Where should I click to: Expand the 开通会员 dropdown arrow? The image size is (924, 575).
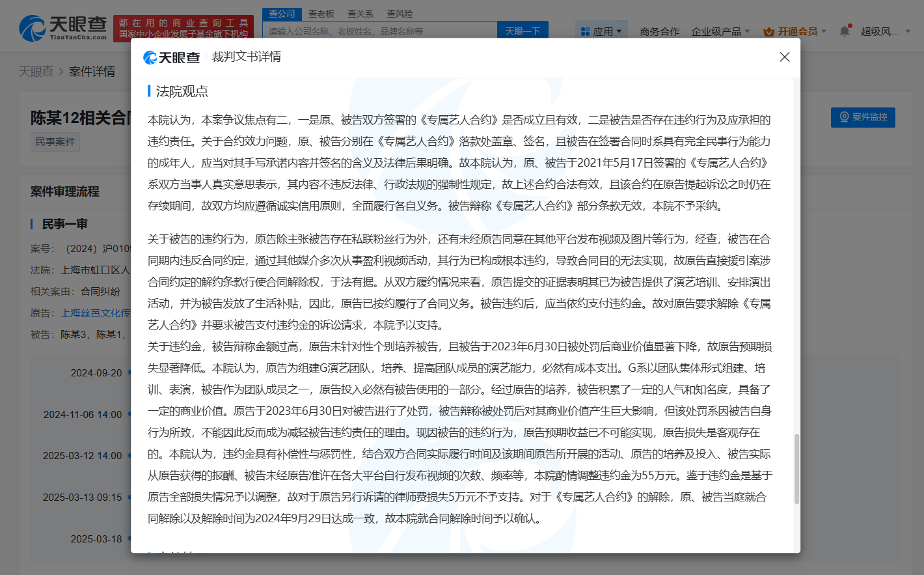click(x=823, y=30)
